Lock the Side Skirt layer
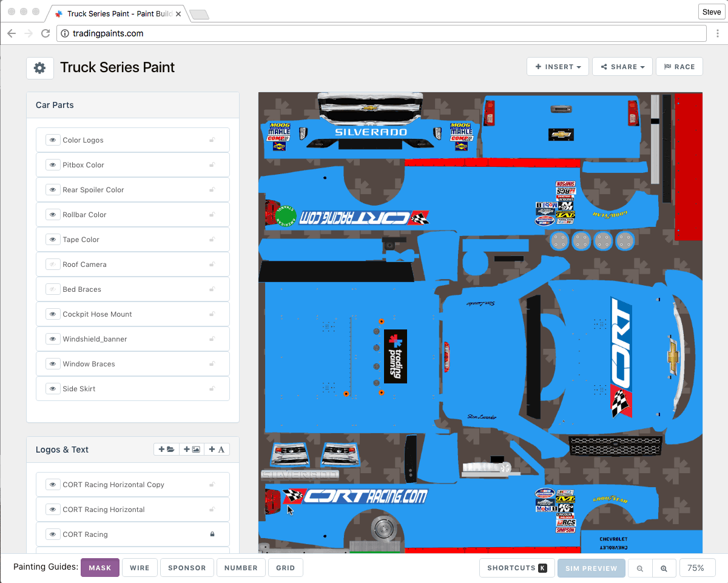Image resolution: width=728 pixels, height=583 pixels. (x=212, y=389)
